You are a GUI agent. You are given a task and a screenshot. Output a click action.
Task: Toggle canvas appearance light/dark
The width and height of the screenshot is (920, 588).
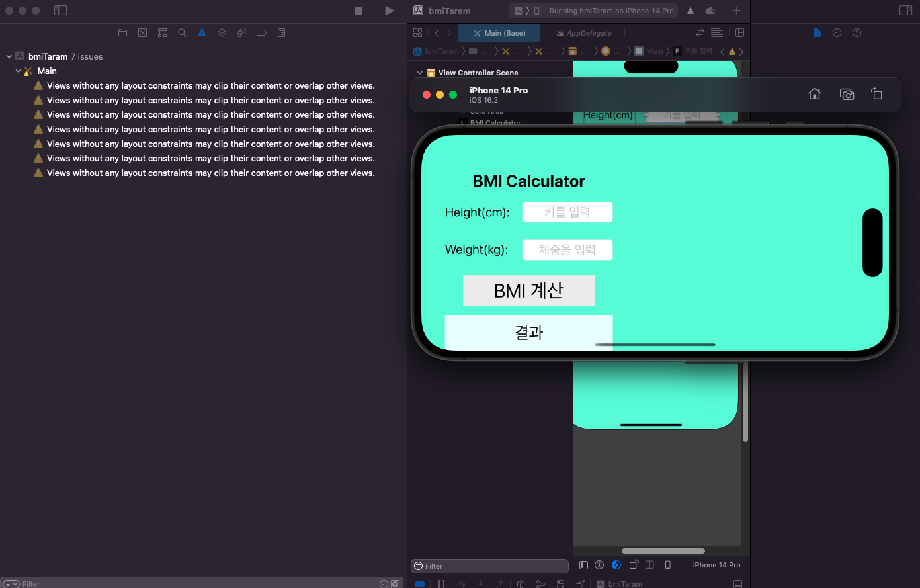(x=616, y=565)
